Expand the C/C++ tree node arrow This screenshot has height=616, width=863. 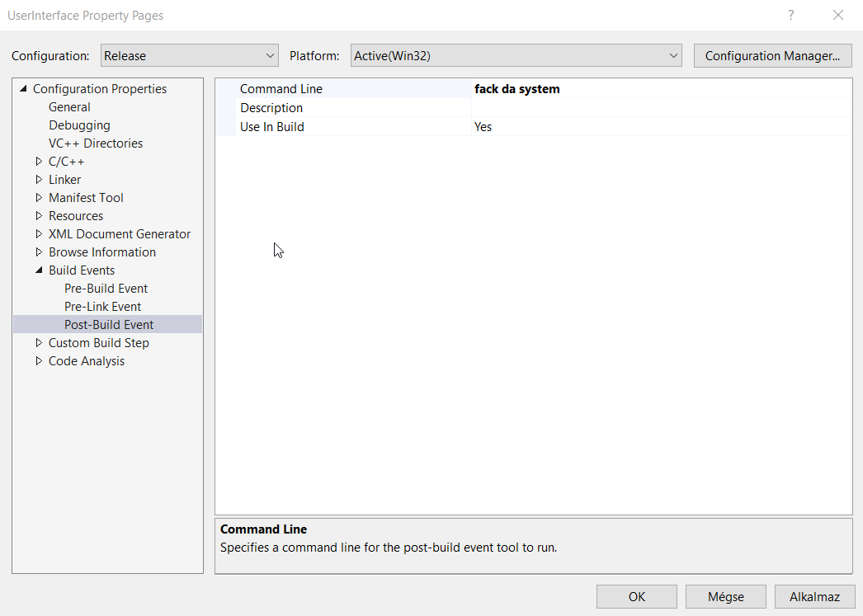click(39, 162)
